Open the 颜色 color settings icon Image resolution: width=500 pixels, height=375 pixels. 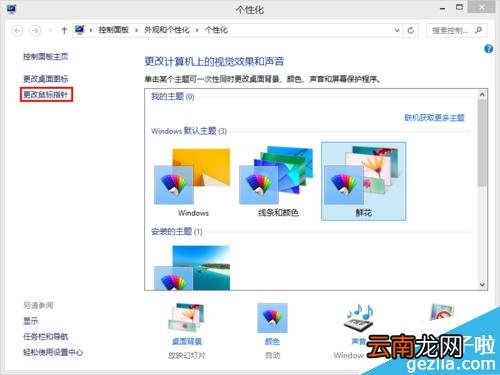[x=272, y=318]
